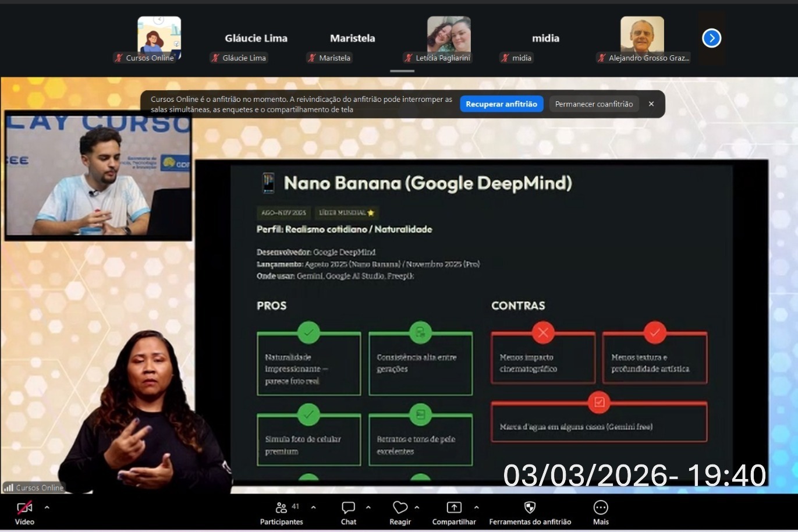Click the PROS heading
The image size is (798, 532).
pyautogui.click(x=272, y=306)
